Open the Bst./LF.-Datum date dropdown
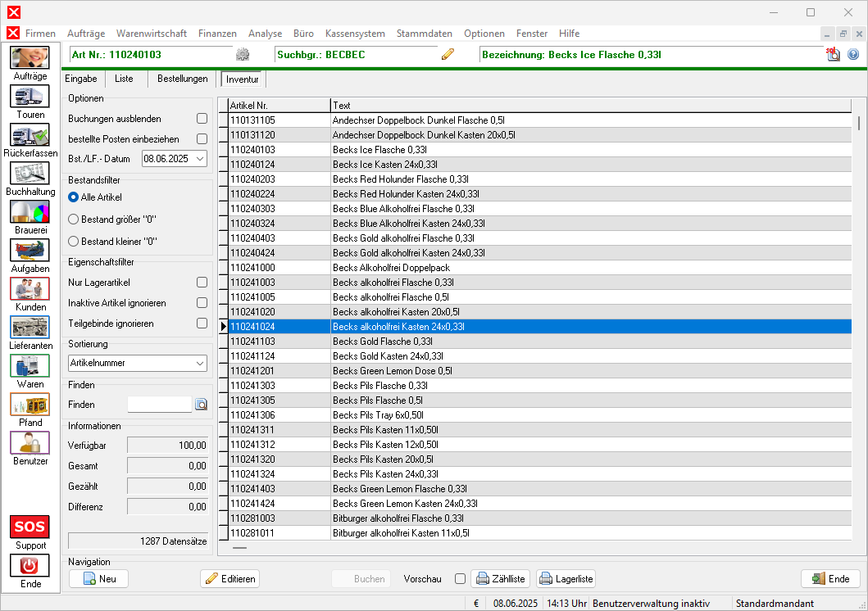Viewport: 868px width, 611px height. [201, 159]
